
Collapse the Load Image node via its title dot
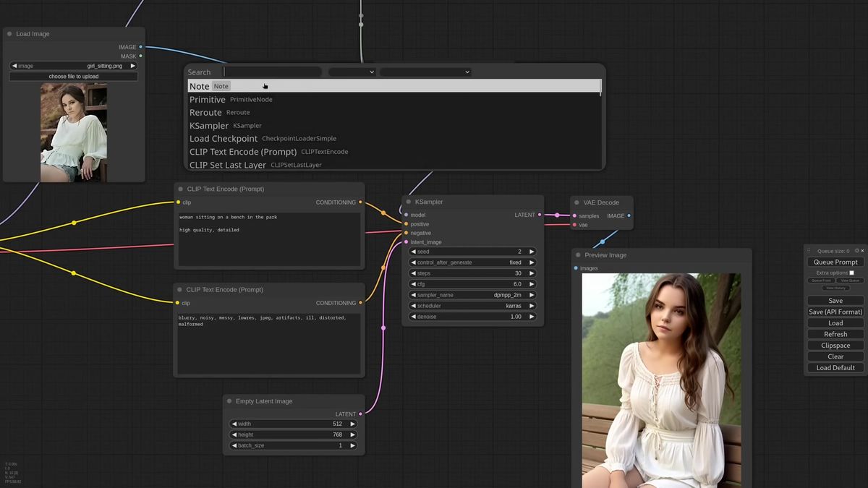click(9, 34)
